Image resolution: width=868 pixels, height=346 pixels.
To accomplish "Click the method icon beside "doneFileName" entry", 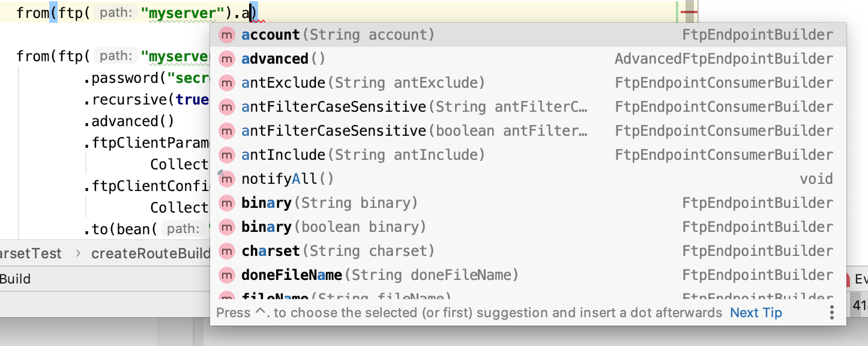I will [227, 275].
